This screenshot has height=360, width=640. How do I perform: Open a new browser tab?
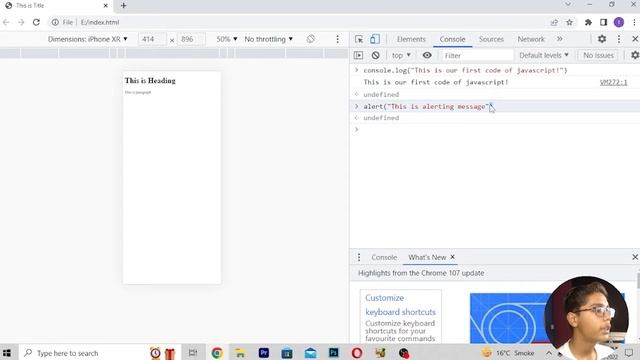(x=124, y=6)
